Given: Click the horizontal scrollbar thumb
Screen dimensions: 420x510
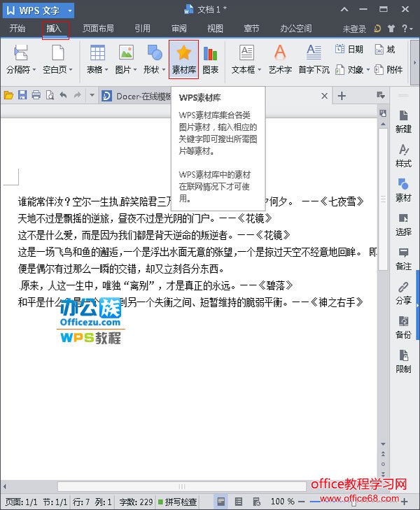Looking at the screenshot, I should [x=181, y=487].
